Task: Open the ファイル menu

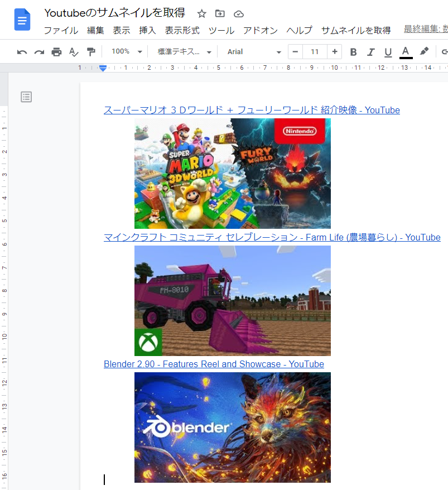Action: point(61,30)
